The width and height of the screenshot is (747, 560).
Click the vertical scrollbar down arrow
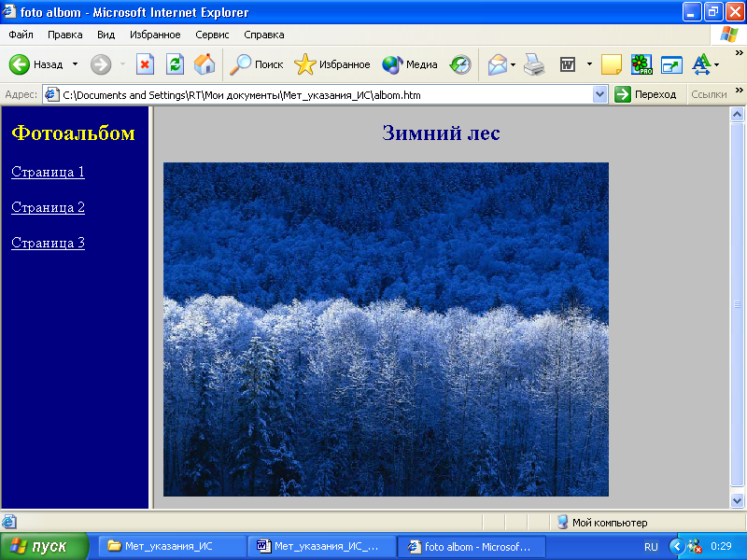pos(737,500)
